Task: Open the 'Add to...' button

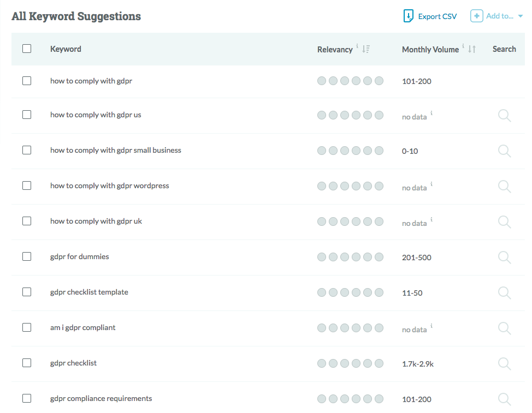Action: (496, 16)
